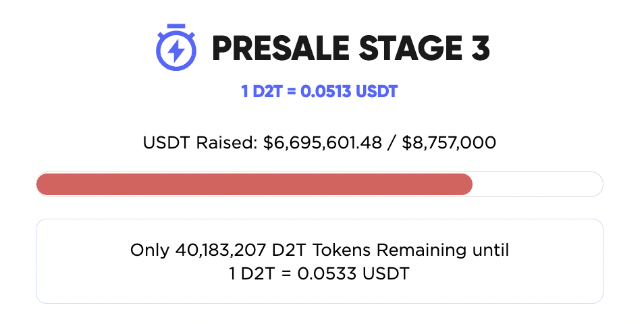Click the rounded tip of the red progress fill
This screenshot has width=644, height=324.
coord(467,184)
